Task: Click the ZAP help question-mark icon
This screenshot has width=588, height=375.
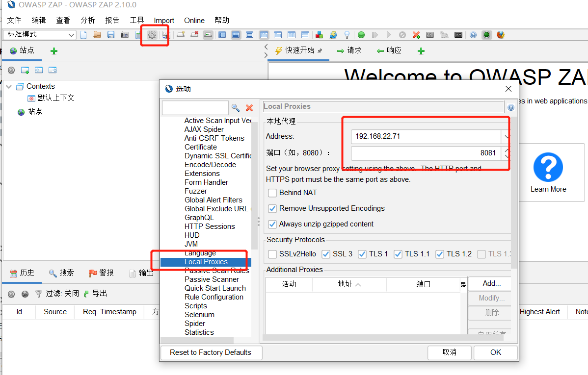Action: coord(473,35)
